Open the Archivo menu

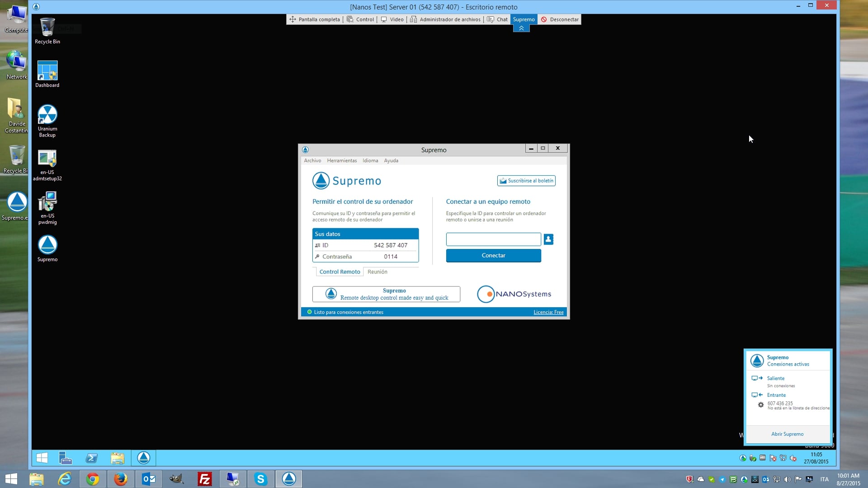[312, 160]
